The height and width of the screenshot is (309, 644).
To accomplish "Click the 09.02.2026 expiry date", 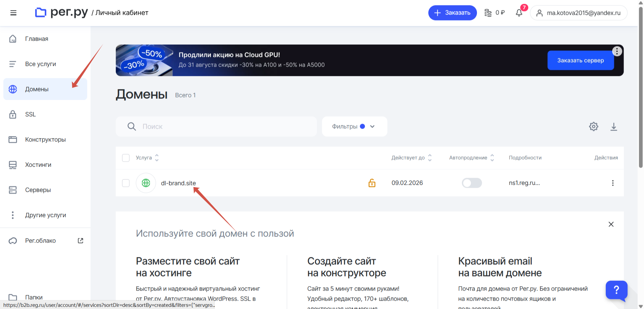I will (x=407, y=183).
